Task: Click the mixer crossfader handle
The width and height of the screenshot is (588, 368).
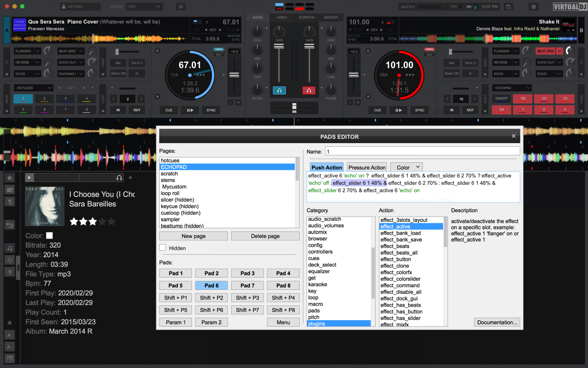Action: [294, 108]
